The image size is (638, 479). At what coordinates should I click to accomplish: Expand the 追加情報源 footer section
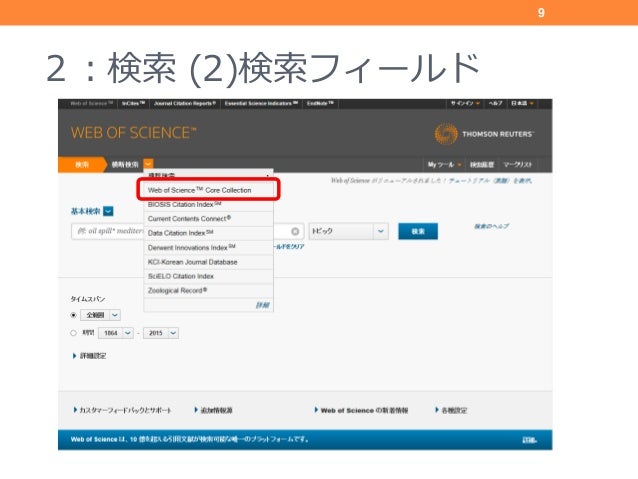213,410
